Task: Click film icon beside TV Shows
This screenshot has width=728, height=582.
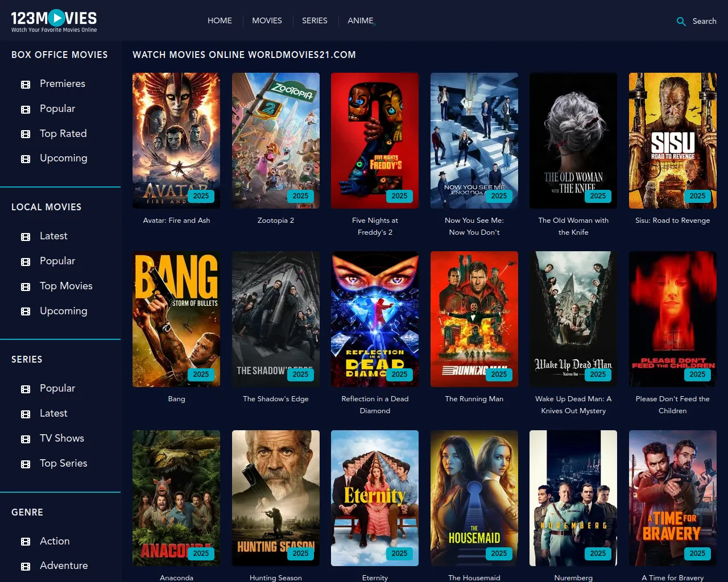Action: [x=26, y=439]
